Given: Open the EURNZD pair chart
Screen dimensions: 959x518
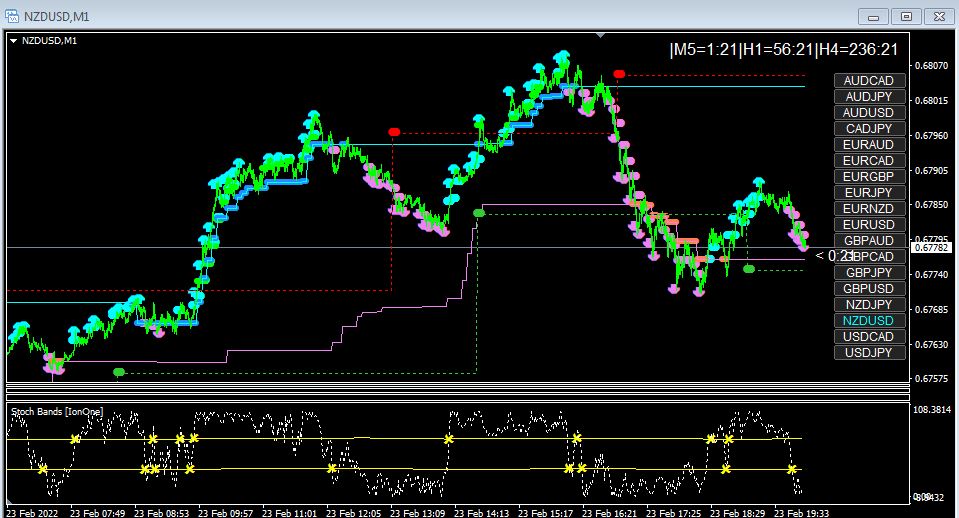Looking at the screenshot, I should tap(869, 209).
